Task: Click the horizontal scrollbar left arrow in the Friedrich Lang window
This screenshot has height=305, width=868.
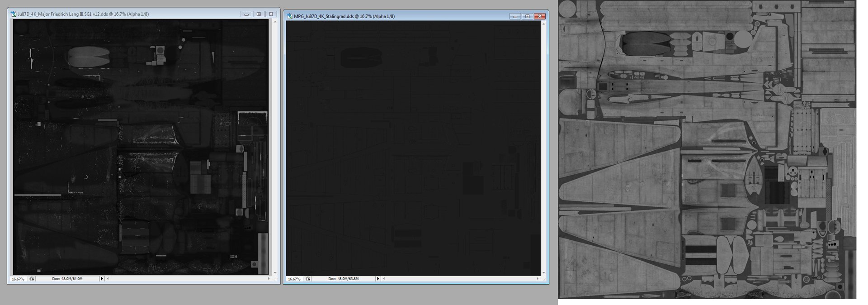Action: coord(108,279)
